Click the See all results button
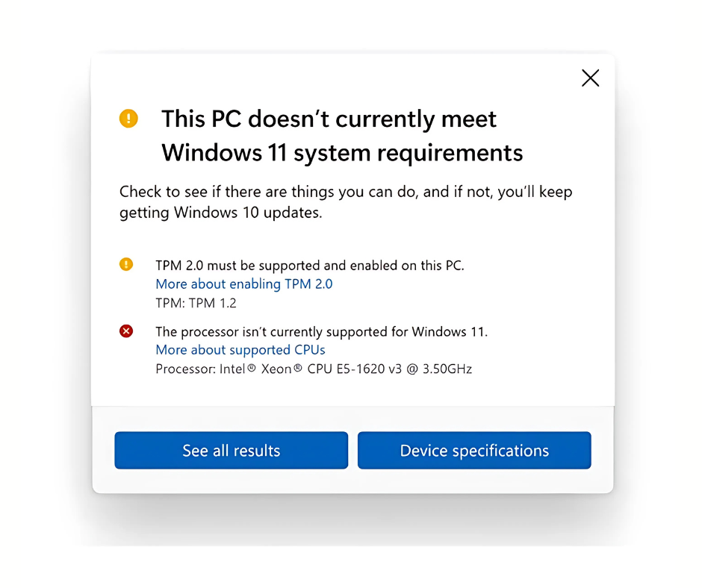Image resolution: width=702 pixels, height=588 pixels. click(x=231, y=450)
